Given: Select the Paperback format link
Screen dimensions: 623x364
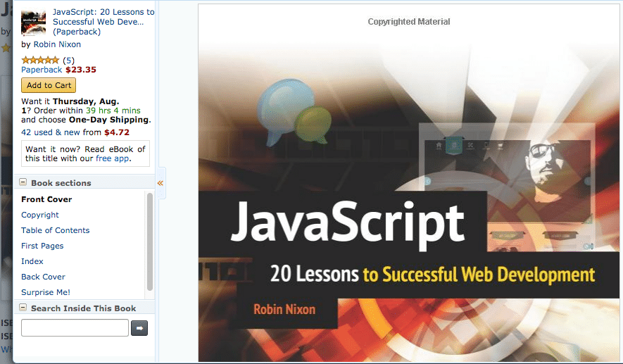Looking at the screenshot, I should click(42, 70).
